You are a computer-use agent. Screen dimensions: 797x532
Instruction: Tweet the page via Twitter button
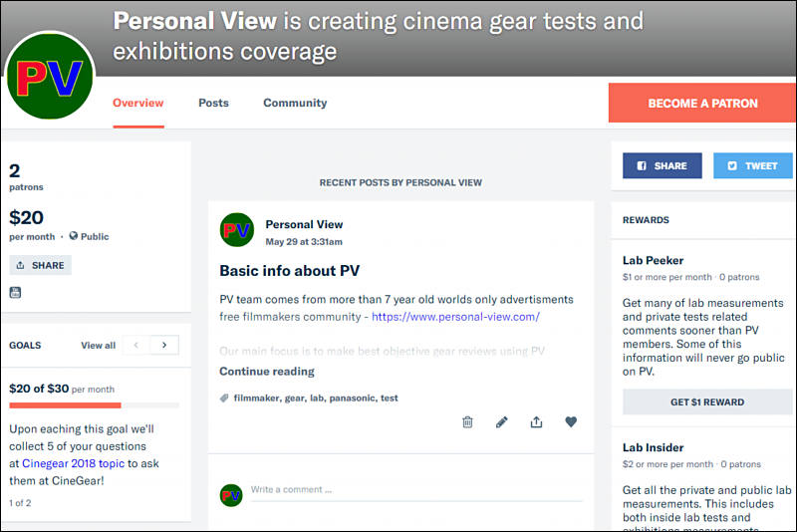(x=753, y=165)
